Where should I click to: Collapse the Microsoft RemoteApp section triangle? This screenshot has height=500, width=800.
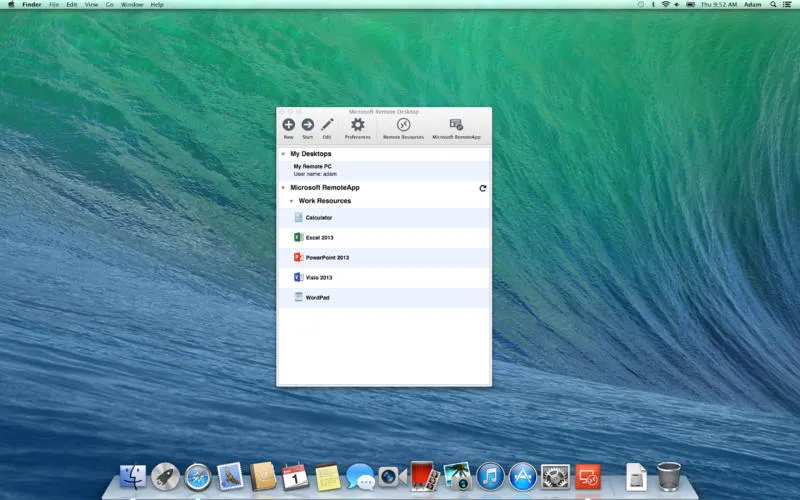283,188
